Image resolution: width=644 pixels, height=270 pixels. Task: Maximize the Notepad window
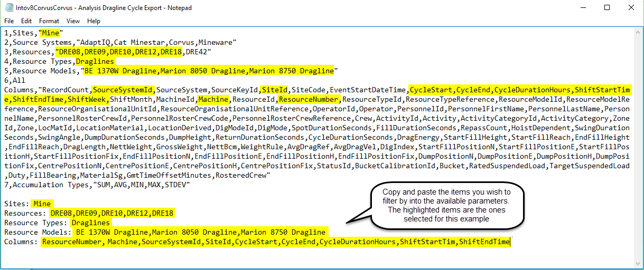coord(606,8)
